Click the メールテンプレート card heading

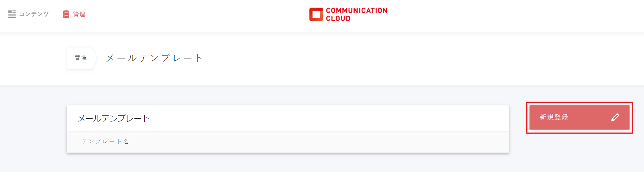114,118
